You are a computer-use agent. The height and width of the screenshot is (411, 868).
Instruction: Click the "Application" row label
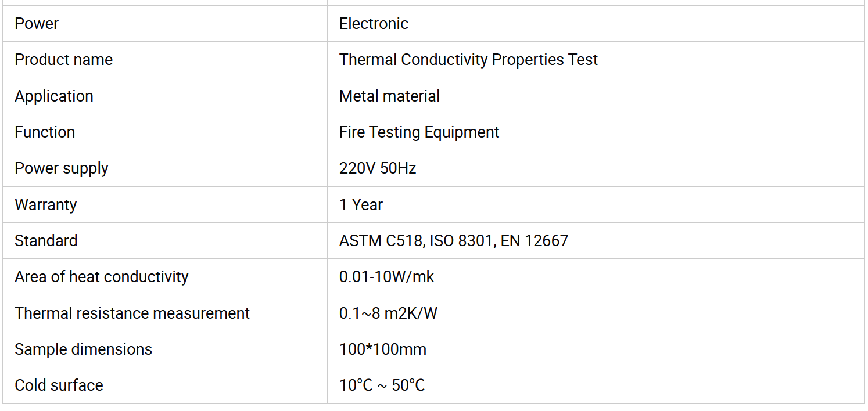[x=53, y=96]
